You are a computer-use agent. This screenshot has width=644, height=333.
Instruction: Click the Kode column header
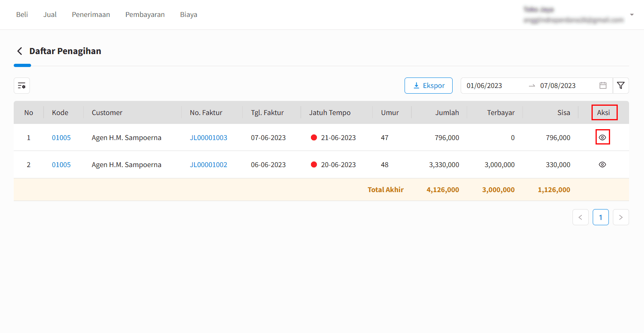60,113
